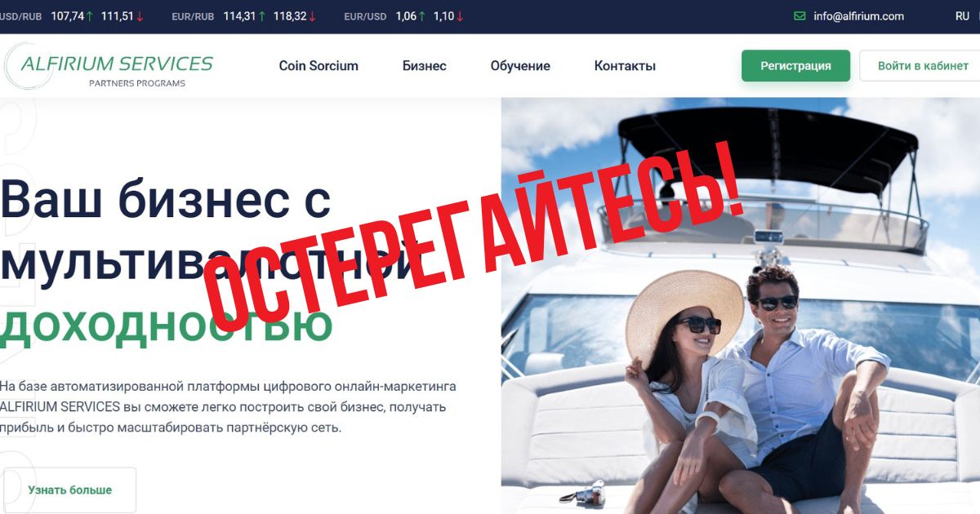Go to the Контакты page

[625, 66]
